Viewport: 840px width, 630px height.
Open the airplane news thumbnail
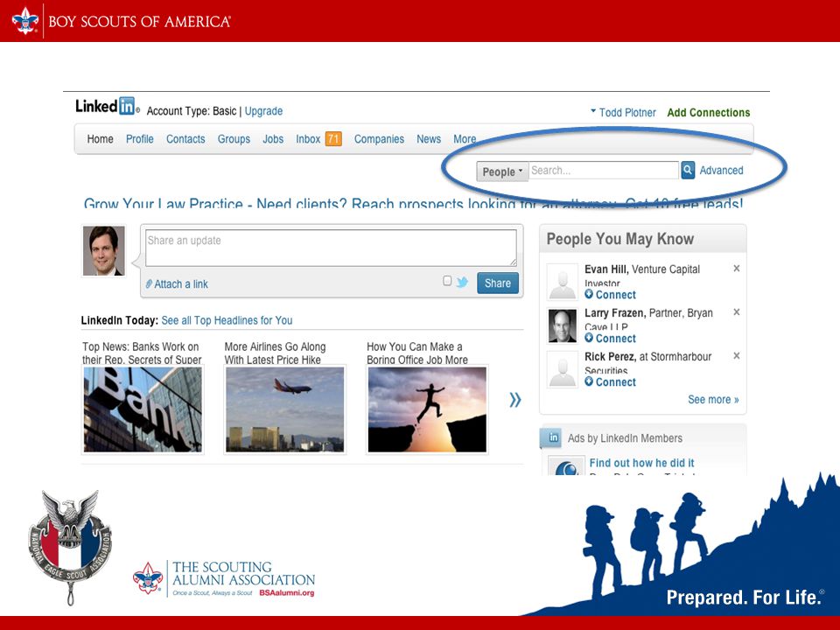[284, 409]
